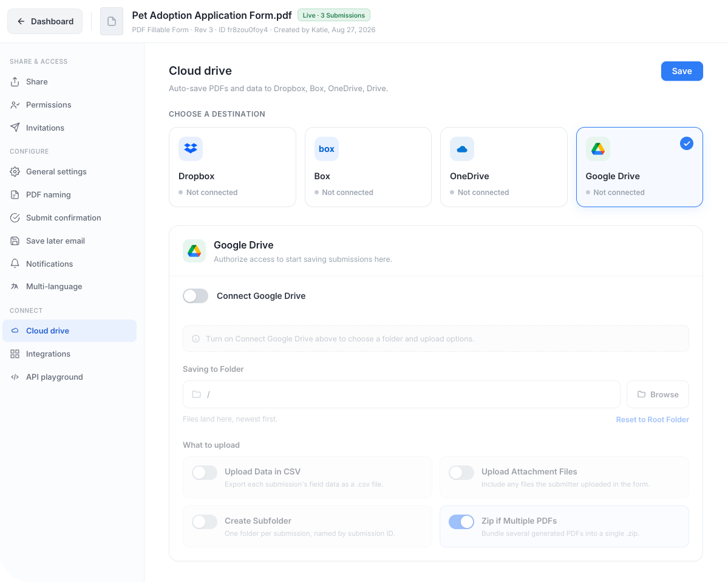Go to Invitations section

(70, 128)
